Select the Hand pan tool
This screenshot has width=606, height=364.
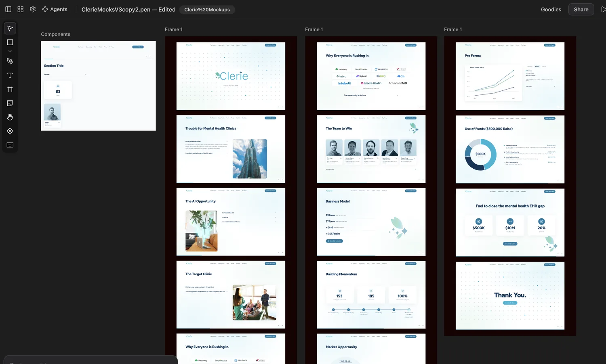point(10,117)
